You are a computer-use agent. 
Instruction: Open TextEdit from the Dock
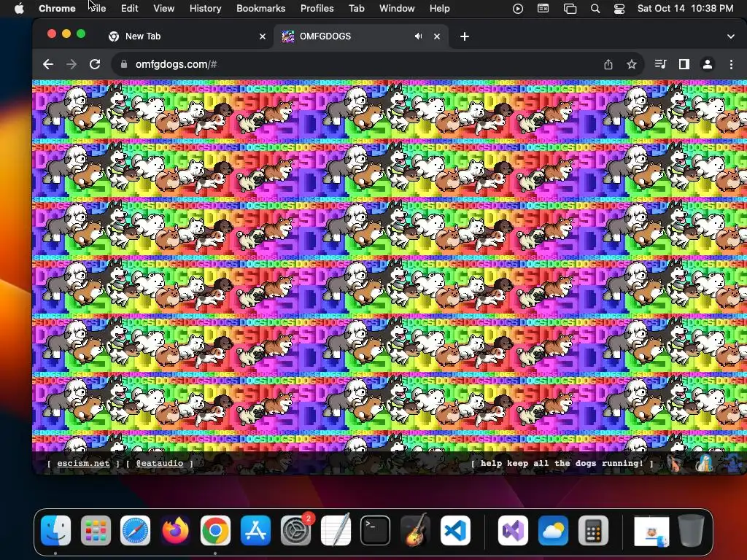click(336, 531)
